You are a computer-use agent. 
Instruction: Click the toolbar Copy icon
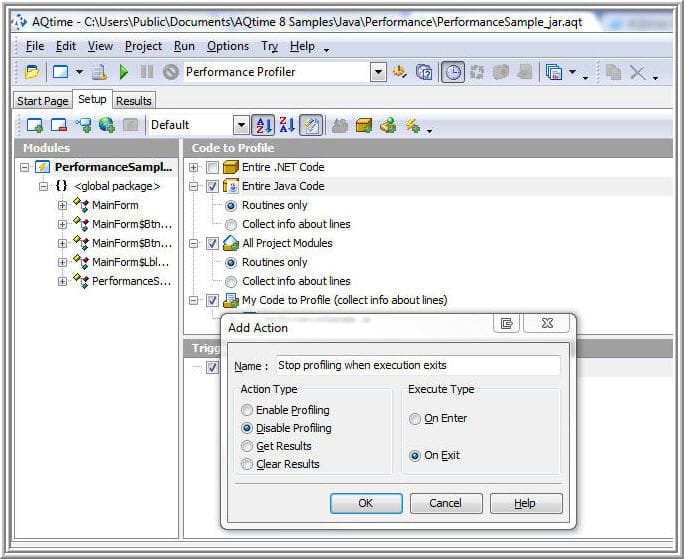[x=613, y=72]
